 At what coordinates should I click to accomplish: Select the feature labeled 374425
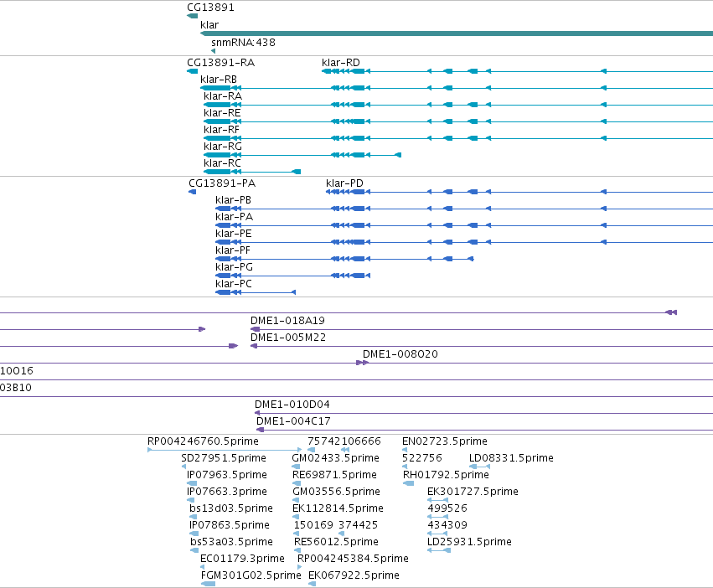(359, 526)
